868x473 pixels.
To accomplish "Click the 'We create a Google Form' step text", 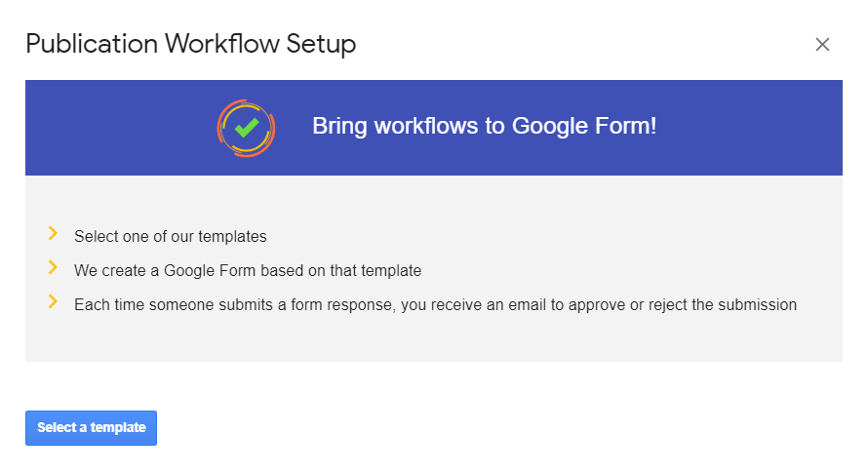I will pos(248,270).
